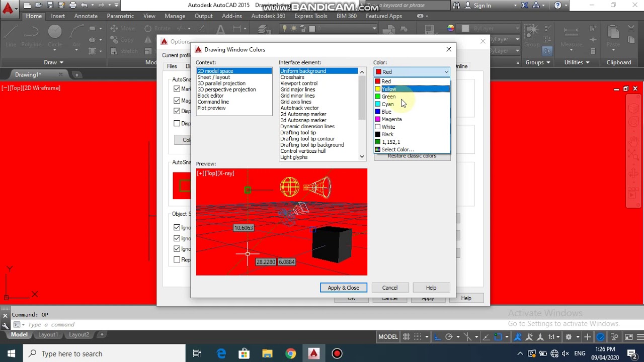The height and width of the screenshot is (362, 644).
Task: Click the workspace switching gear in status bar
Action: [569, 337]
